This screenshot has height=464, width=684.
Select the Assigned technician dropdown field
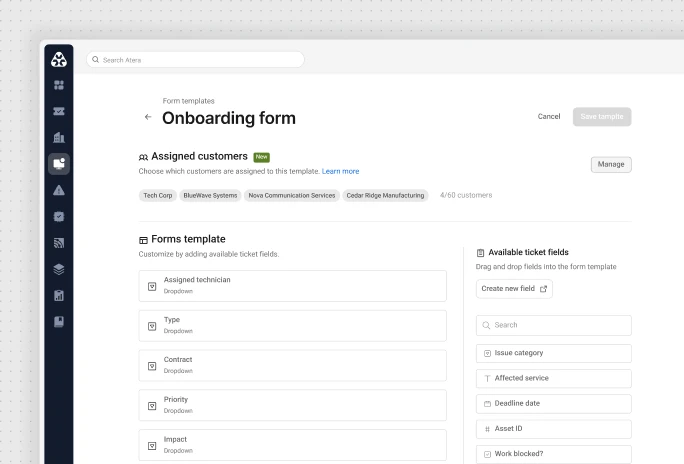(x=292, y=286)
